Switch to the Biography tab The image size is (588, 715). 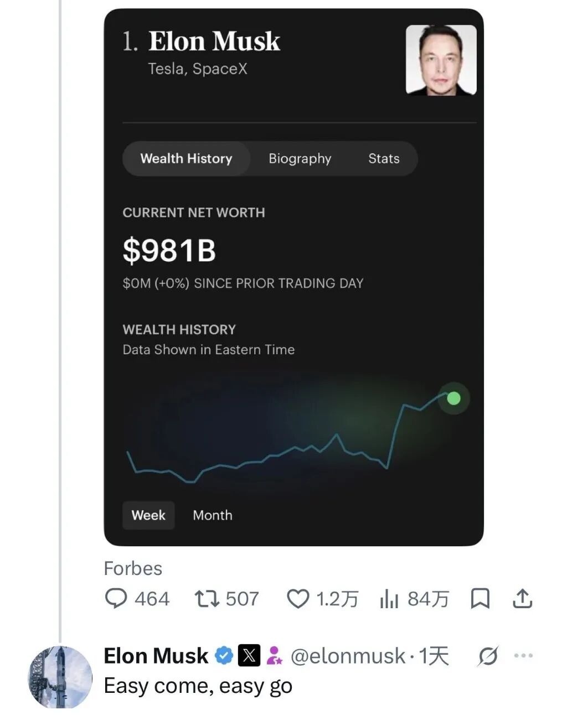pos(300,159)
